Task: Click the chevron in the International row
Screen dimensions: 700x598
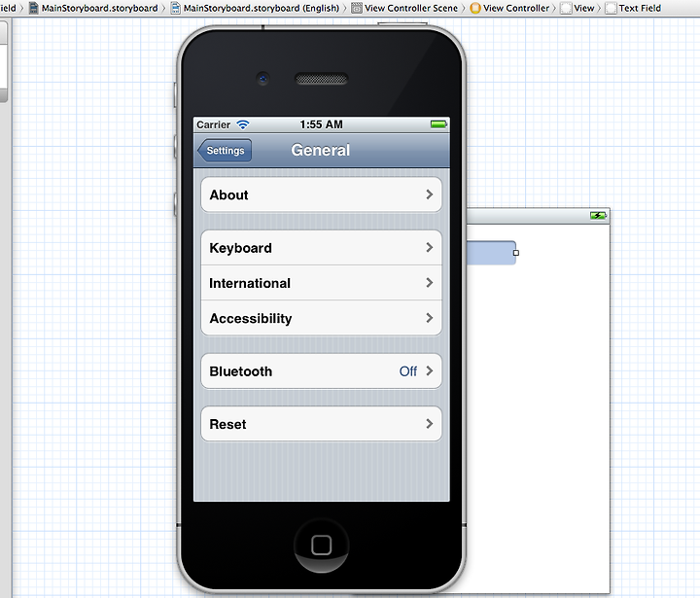Action: coord(430,283)
